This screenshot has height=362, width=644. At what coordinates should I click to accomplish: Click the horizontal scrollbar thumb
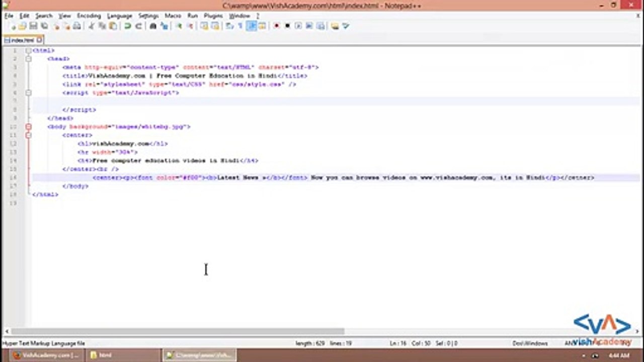coord(178,331)
